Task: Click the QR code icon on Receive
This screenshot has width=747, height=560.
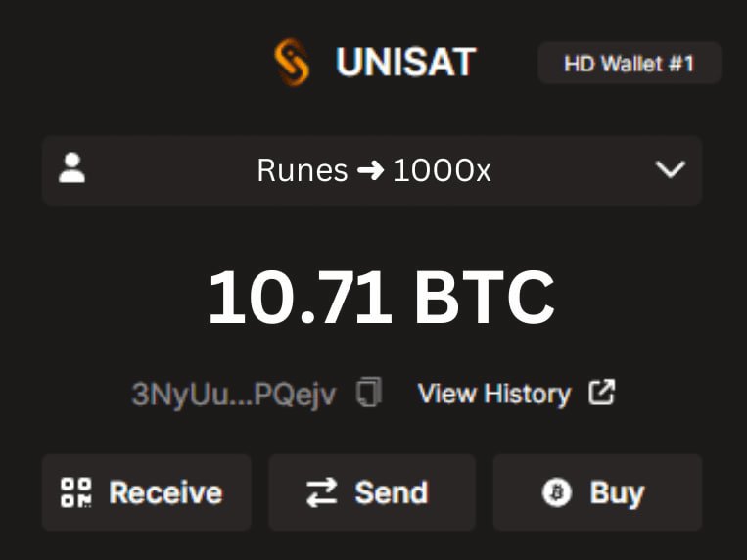Action: [x=76, y=492]
